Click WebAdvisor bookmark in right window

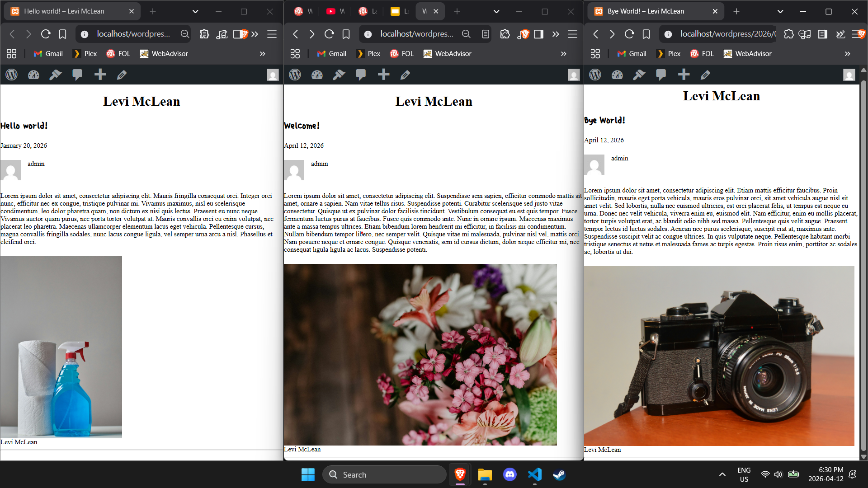click(748, 54)
